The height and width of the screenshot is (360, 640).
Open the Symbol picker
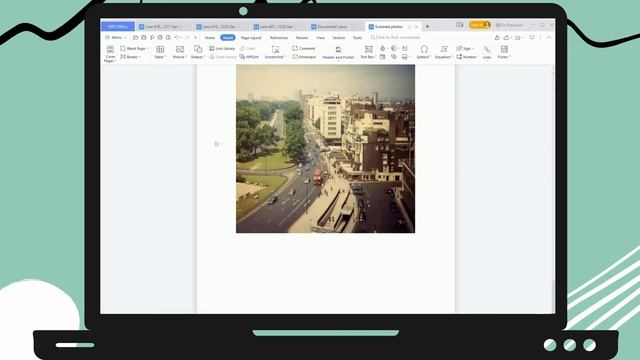[424, 52]
